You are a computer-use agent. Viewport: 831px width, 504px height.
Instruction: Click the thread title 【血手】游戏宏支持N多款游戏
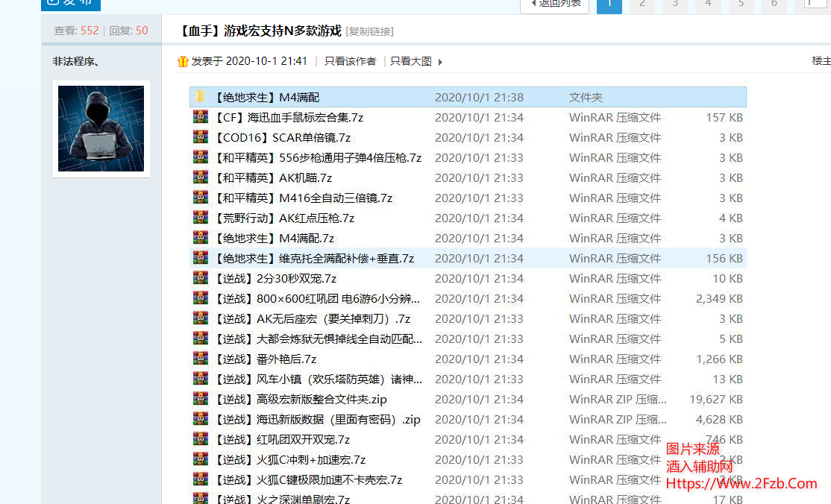click(260, 31)
